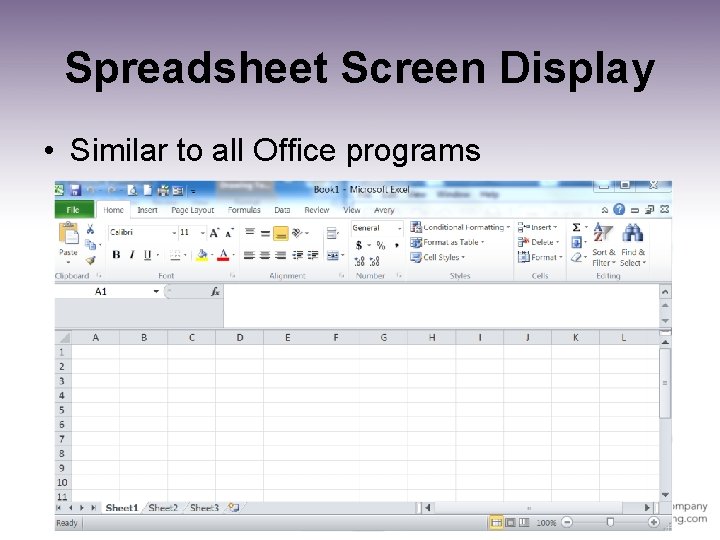The width and height of the screenshot is (720, 540).
Task: Click the zoom slider handle
Action: [610, 522]
